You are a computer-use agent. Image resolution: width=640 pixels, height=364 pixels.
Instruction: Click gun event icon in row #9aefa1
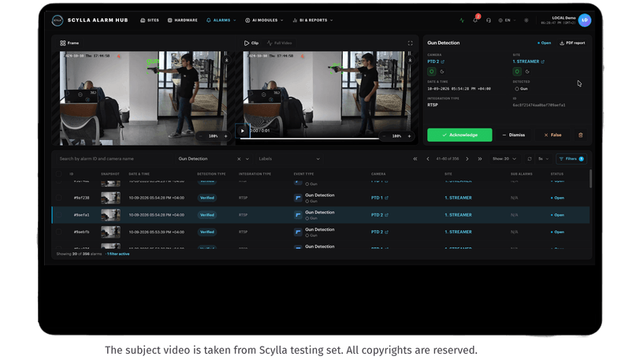pyautogui.click(x=298, y=215)
